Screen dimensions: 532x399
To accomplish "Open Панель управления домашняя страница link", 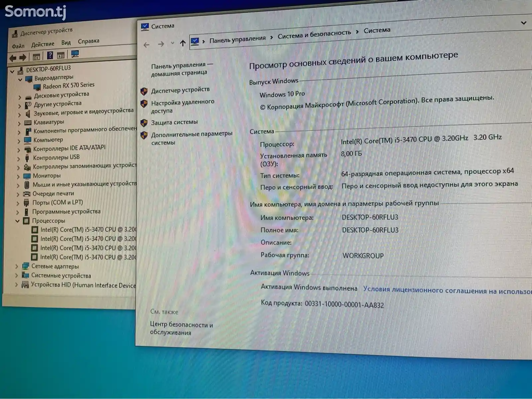I will click(x=182, y=69).
